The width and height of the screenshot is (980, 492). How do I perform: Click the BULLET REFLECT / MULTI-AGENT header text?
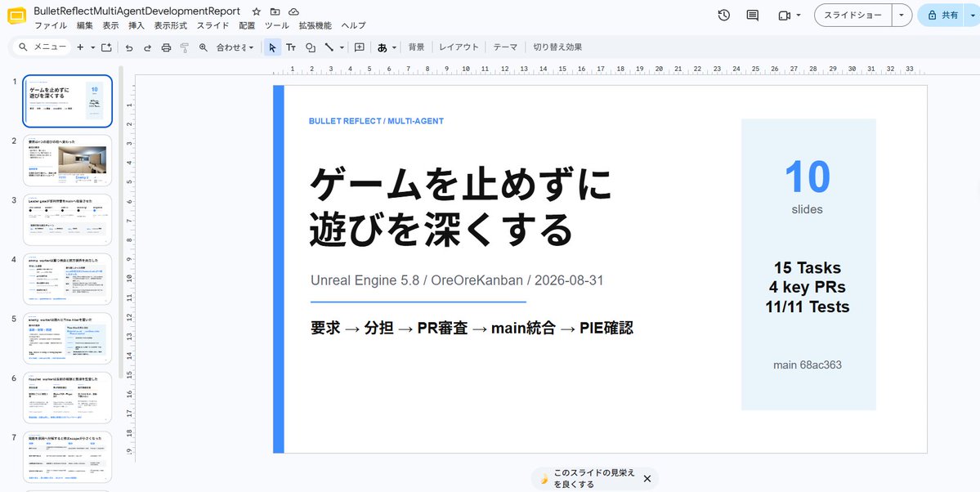(x=376, y=121)
